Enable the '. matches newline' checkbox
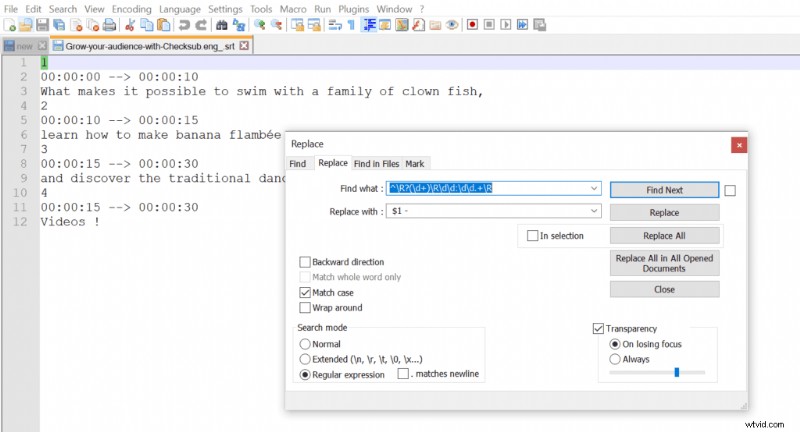Image resolution: width=800 pixels, height=432 pixels. click(403, 374)
